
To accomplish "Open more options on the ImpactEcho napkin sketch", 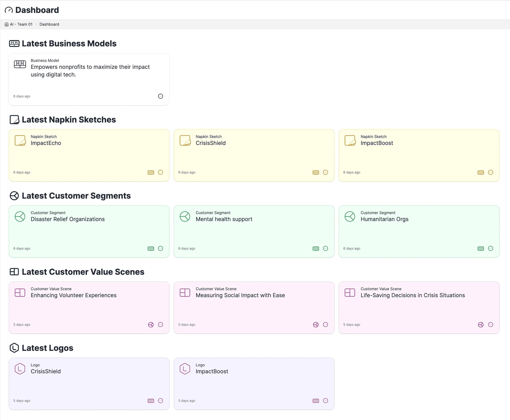I will [x=161, y=172].
